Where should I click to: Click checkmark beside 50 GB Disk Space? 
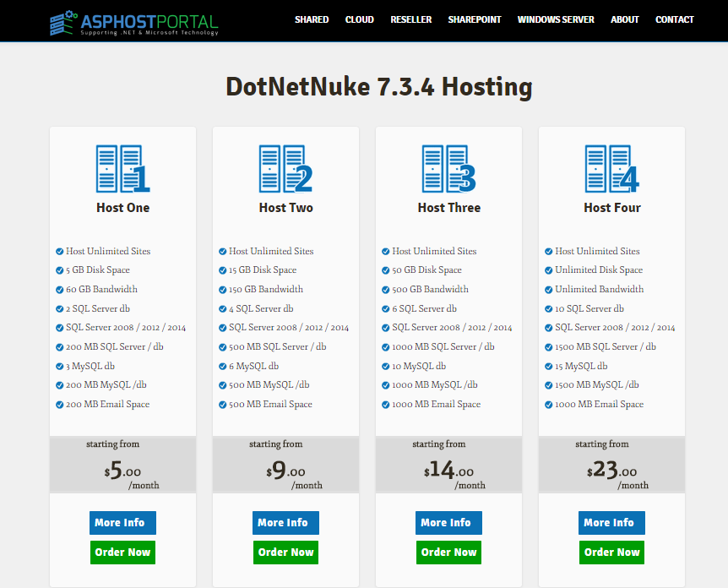[385, 270]
